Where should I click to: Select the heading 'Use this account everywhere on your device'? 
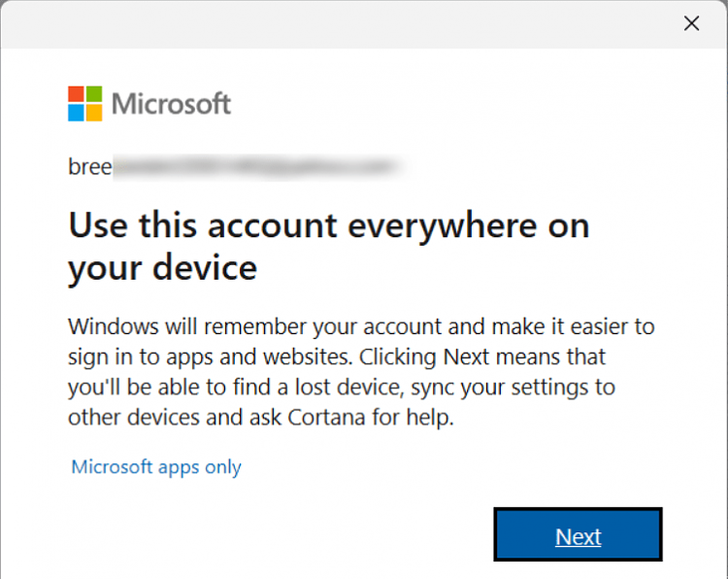[x=329, y=247]
